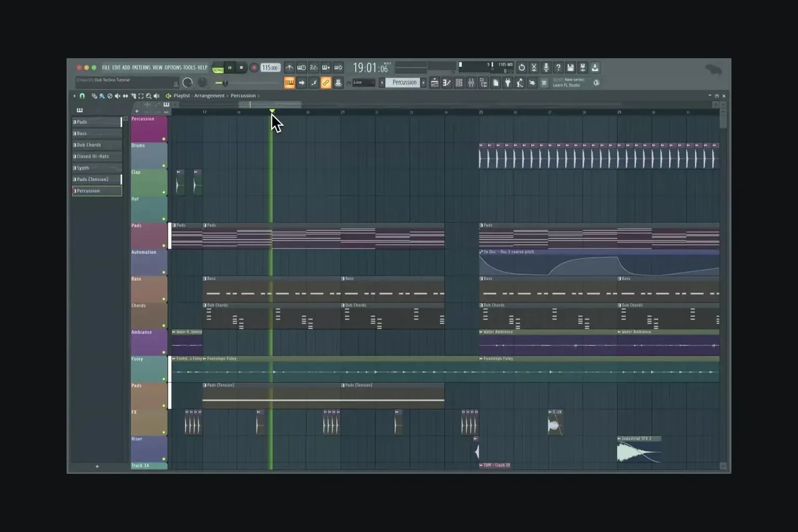The width and height of the screenshot is (798, 532).
Task: Select the Synth pattern in picker
Action: (x=97, y=168)
